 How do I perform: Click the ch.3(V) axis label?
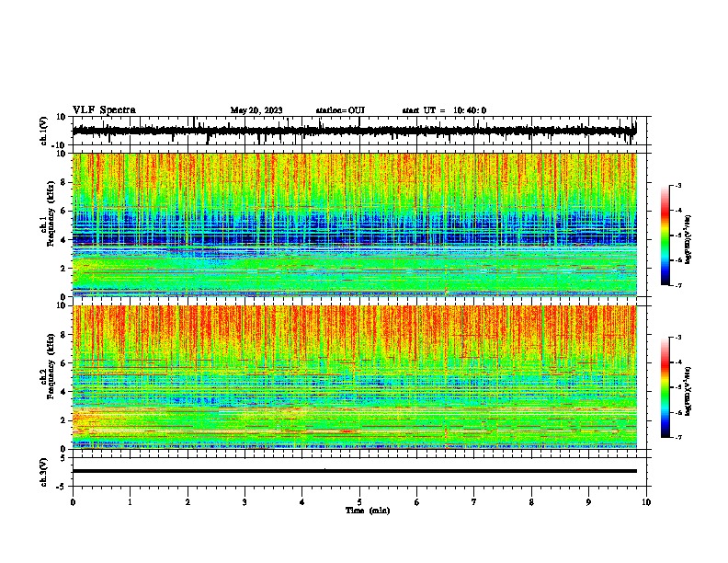(x=44, y=472)
